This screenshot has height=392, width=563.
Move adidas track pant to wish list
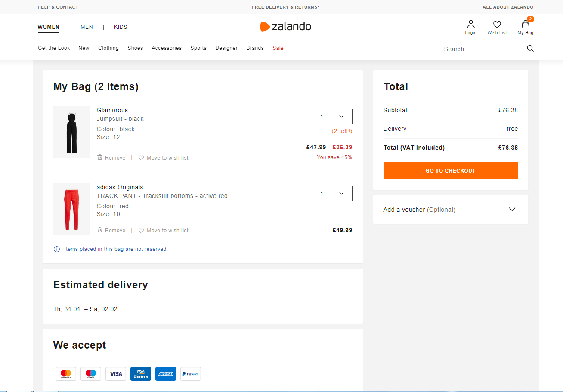click(x=167, y=231)
